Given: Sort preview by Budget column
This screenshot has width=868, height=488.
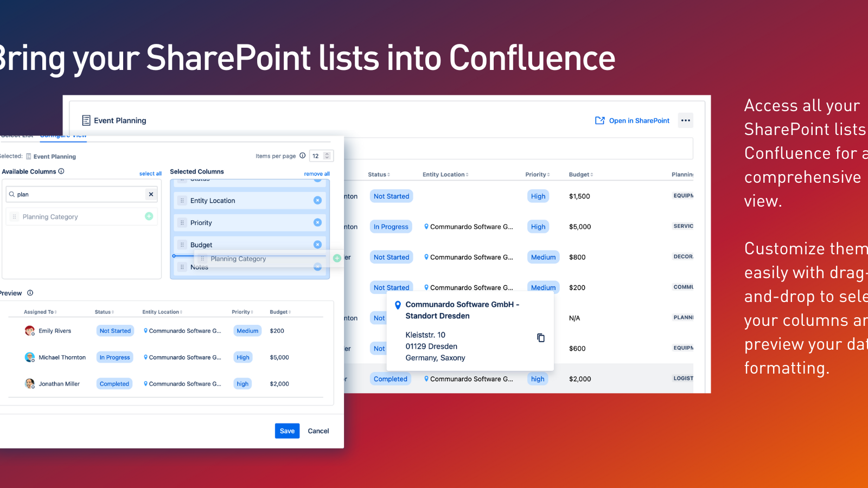Looking at the screenshot, I should [280, 312].
